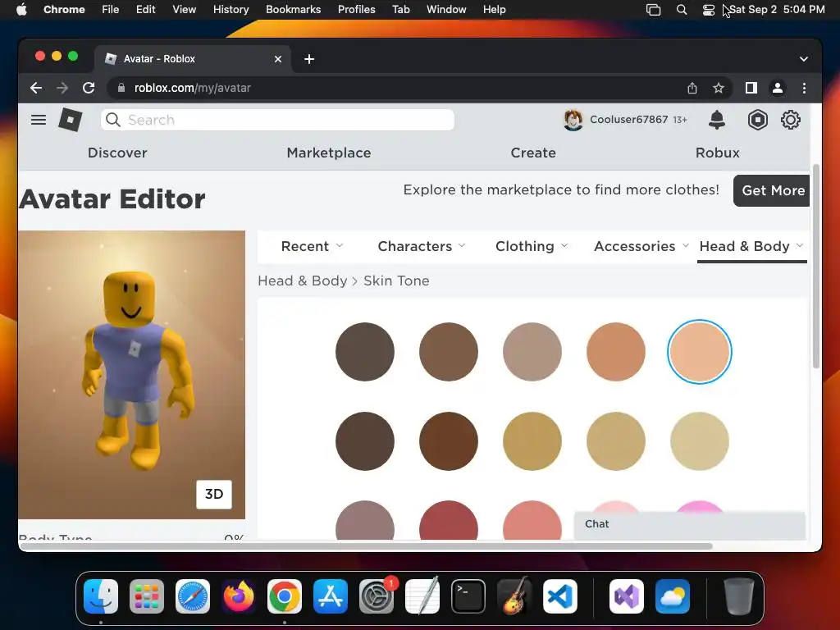Screen dimensions: 840x630
Task: Choose the golden tan skin tone, second row
Action: (x=532, y=441)
